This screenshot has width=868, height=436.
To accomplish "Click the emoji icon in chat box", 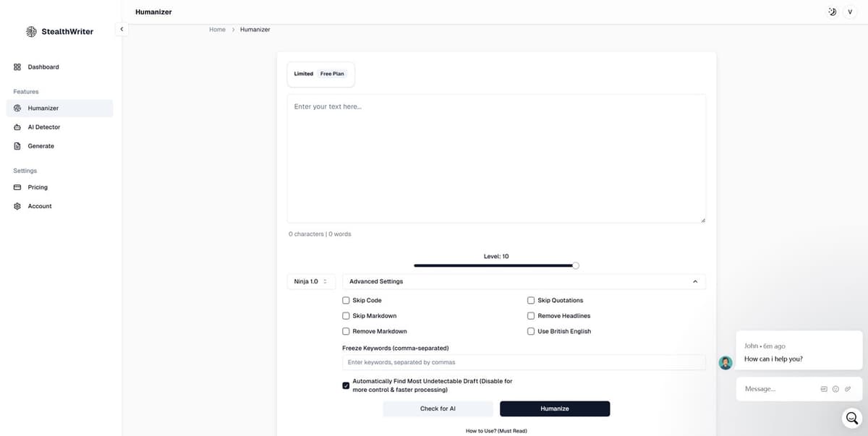I will tap(835, 389).
